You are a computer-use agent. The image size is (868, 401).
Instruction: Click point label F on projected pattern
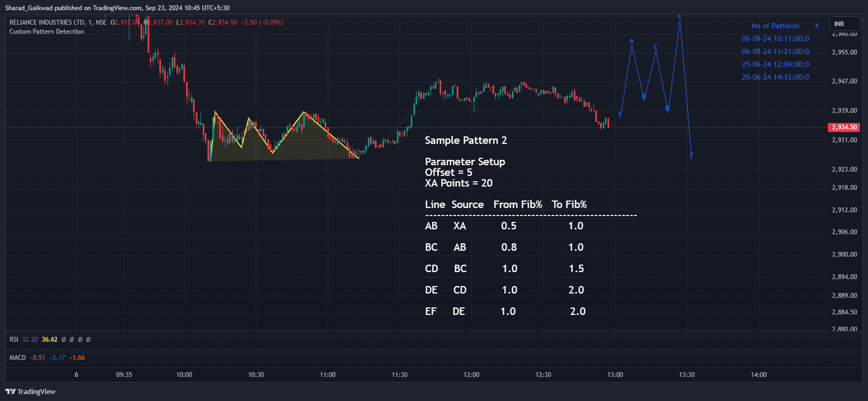(692, 155)
